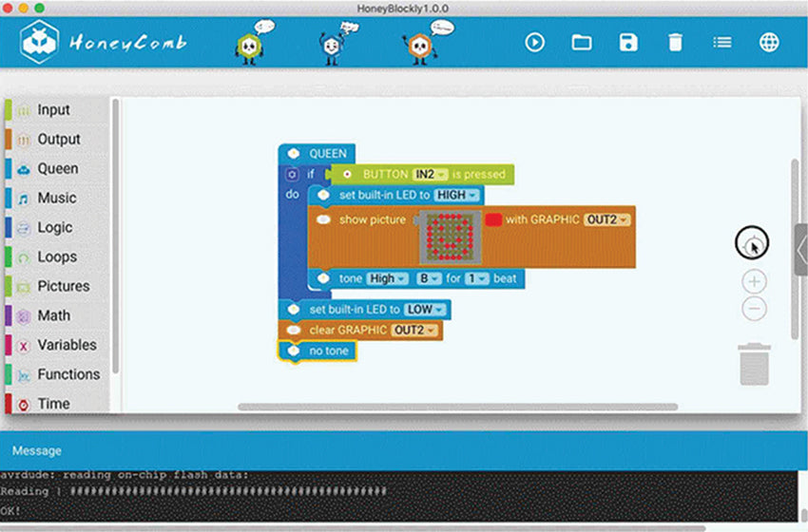
Task: Open the built-in LED LOW dropdown
Action: pos(425,309)
